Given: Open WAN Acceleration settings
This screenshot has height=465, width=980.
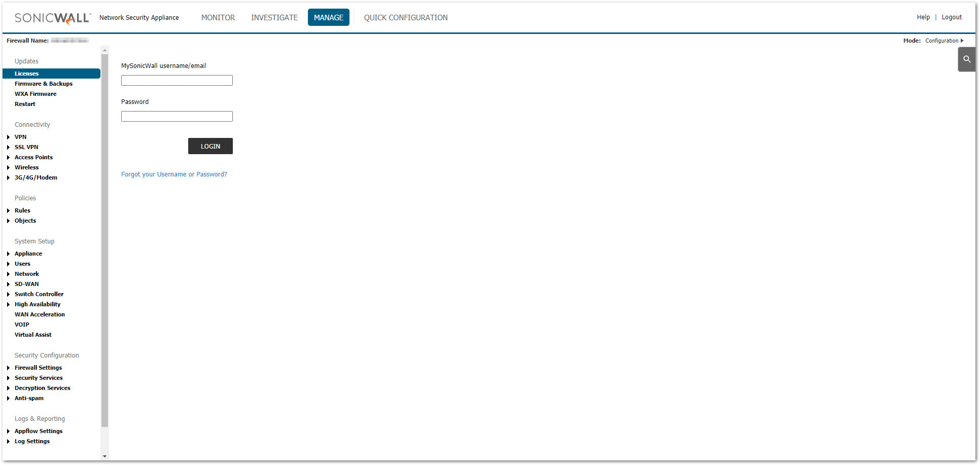Looking at the screenshot, I should tap(40, 314).
